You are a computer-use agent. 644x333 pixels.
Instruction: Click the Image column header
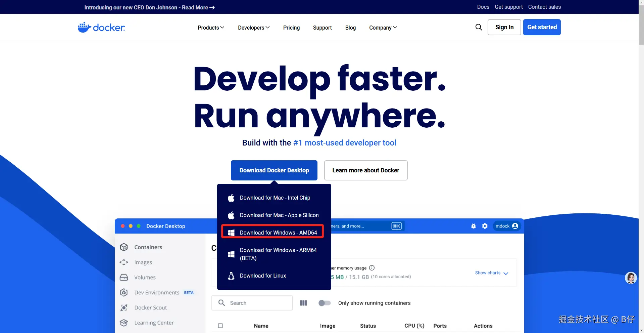click(328, 326)
